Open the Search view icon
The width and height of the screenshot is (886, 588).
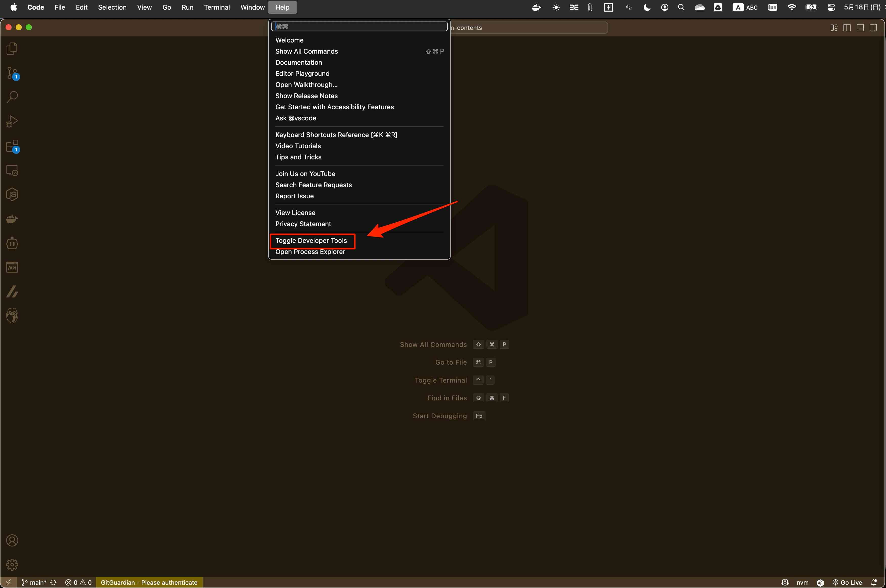12,97
